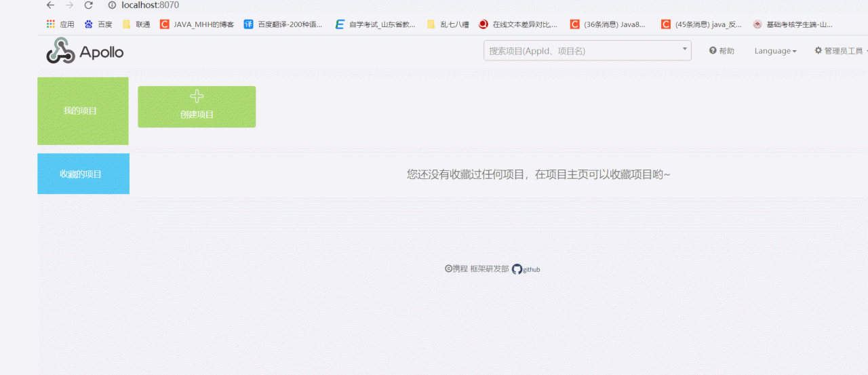Reload the page with the refresh icon

coord(88,5)
